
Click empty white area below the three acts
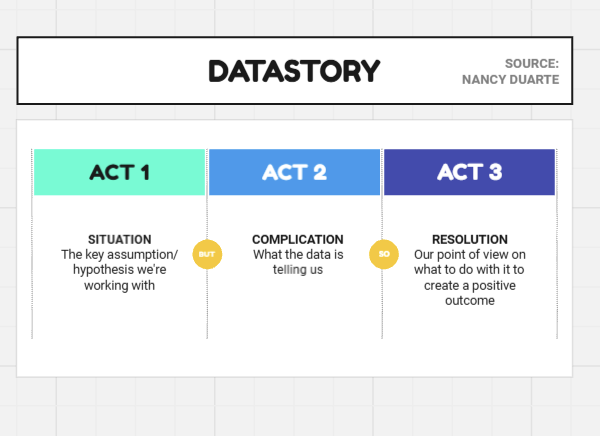click(294, 358)
